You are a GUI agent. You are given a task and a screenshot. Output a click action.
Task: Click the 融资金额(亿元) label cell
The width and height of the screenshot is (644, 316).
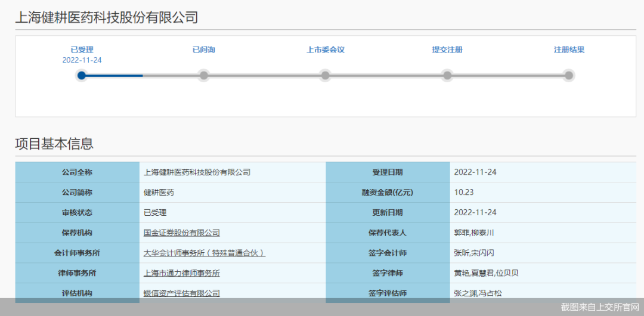pyautogui.click(x=388, y=193)
